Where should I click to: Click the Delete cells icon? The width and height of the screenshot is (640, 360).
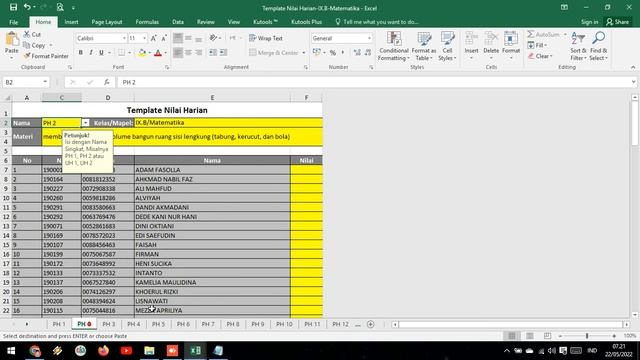tap(491, 38)
